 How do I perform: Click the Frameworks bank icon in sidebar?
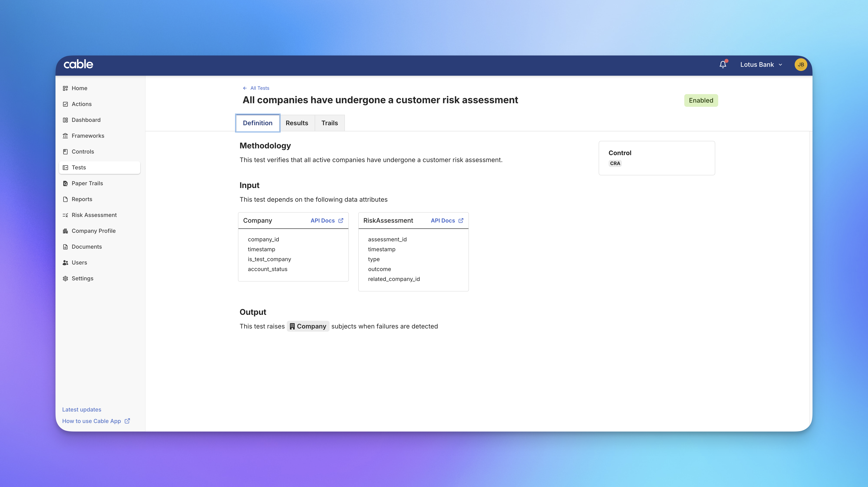click(65, 136)
